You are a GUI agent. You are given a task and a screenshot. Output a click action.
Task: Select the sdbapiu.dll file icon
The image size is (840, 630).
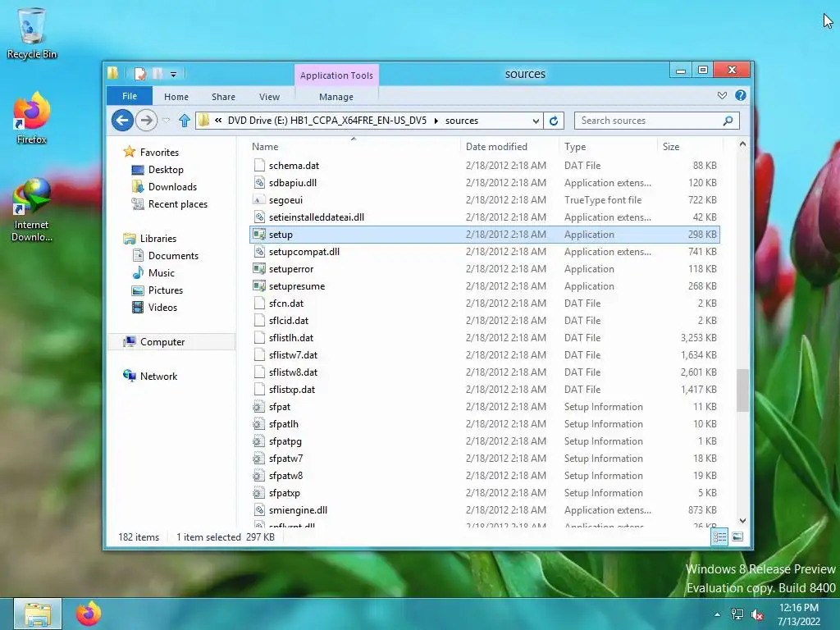[x=259, y=183]
